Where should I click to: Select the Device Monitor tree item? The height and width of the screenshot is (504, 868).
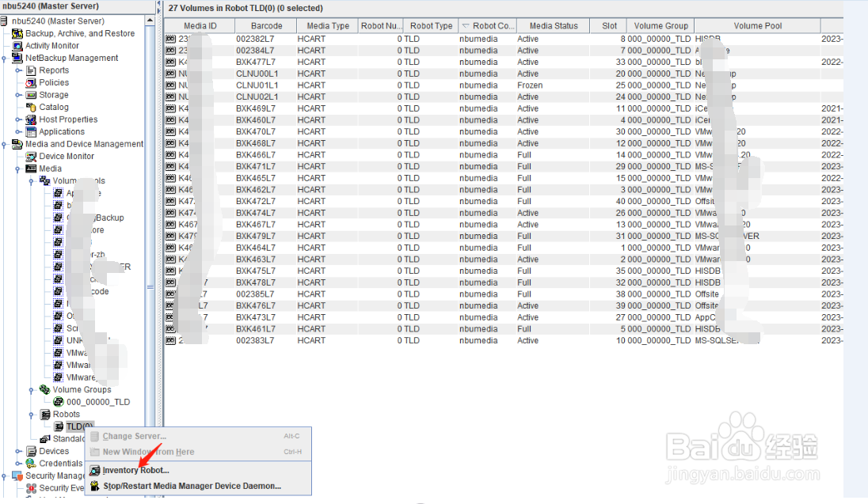click(x=67, y=157)
